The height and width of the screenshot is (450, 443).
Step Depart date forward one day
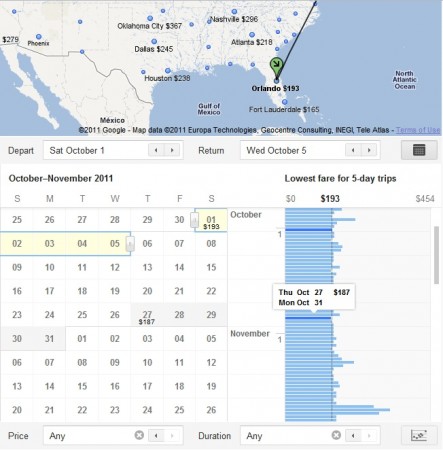pos(172,150)
